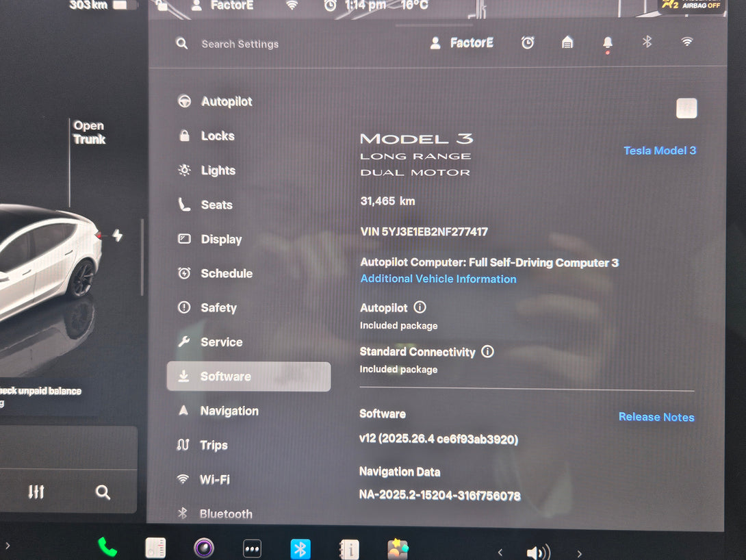The width and height of the screenshot is (746, 560).
Task: Go to Display settings
Action: tap(220, 240)
